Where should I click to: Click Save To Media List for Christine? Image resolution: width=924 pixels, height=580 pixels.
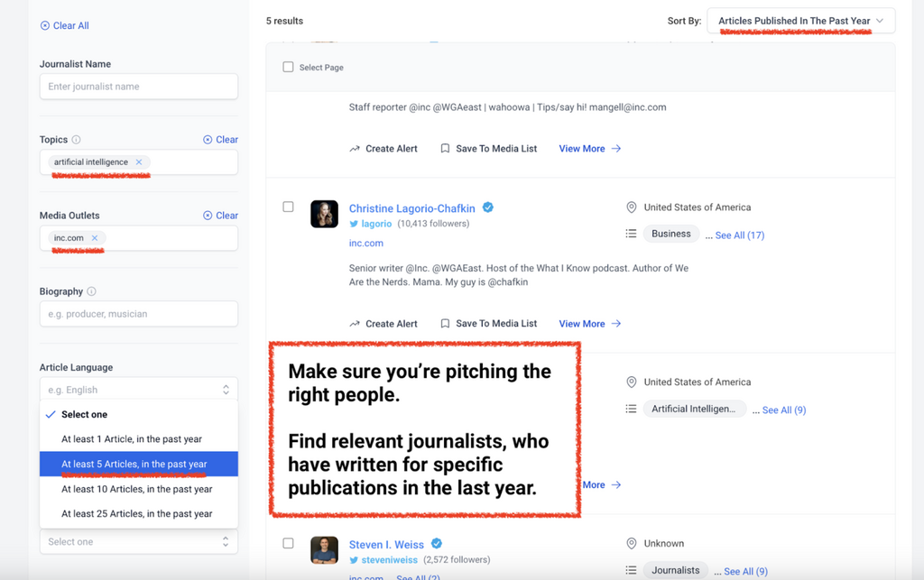point(488,324)
